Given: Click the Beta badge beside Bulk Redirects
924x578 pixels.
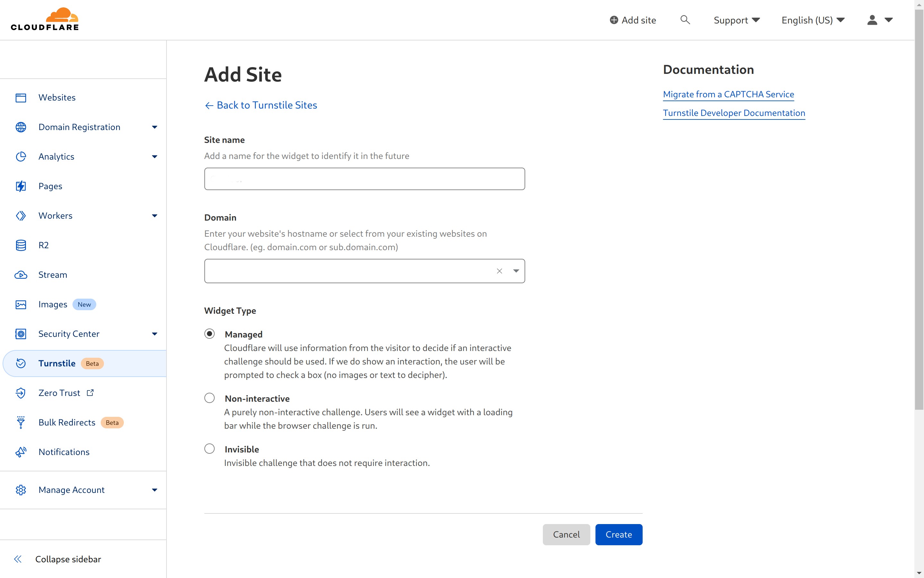Looking at the screenshot, I should coord(112,422).
